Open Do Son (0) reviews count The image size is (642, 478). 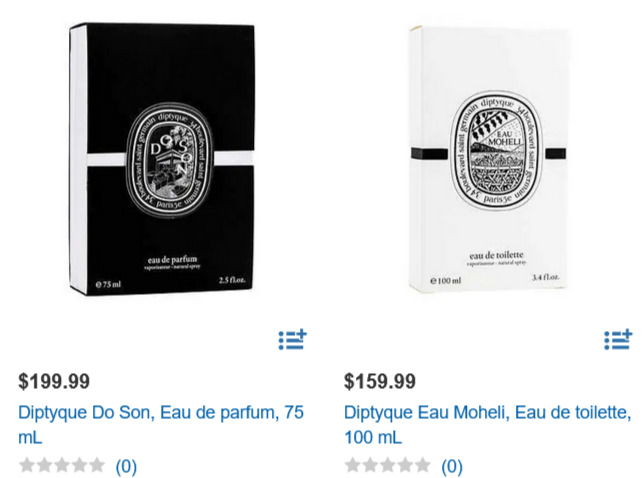[x=126, y=466]
